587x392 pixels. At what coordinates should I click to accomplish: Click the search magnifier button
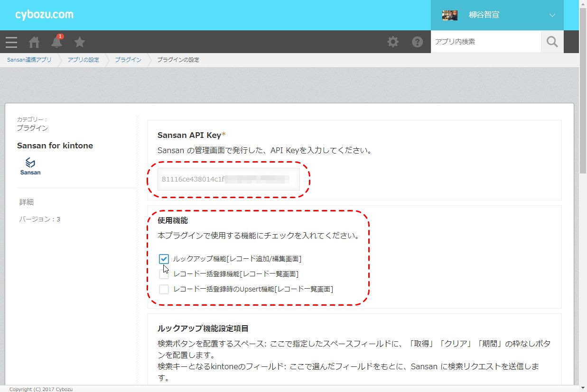[552, 42]
